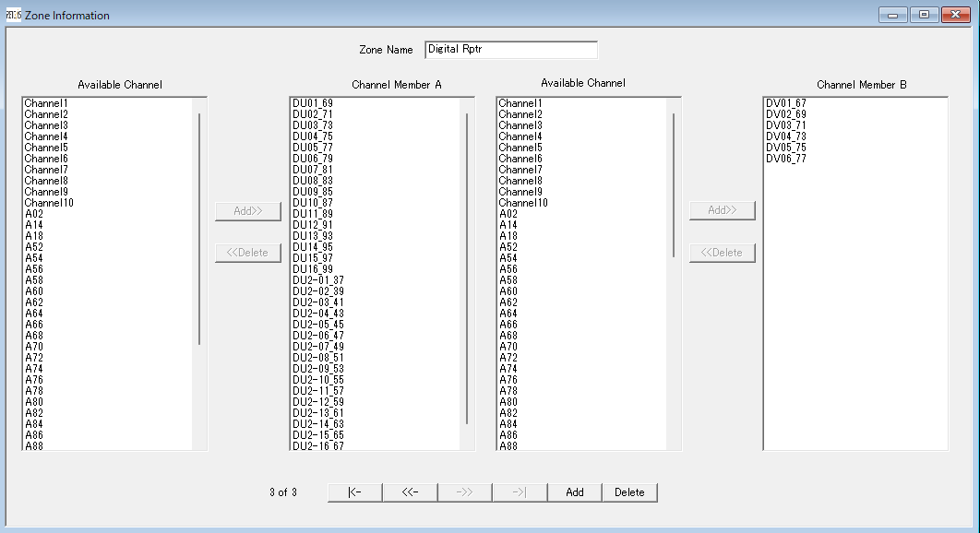This screenshot has height=533, width=980.
Task: Click Add>> button for Channel Member B
Action: [x=722, y=211]
